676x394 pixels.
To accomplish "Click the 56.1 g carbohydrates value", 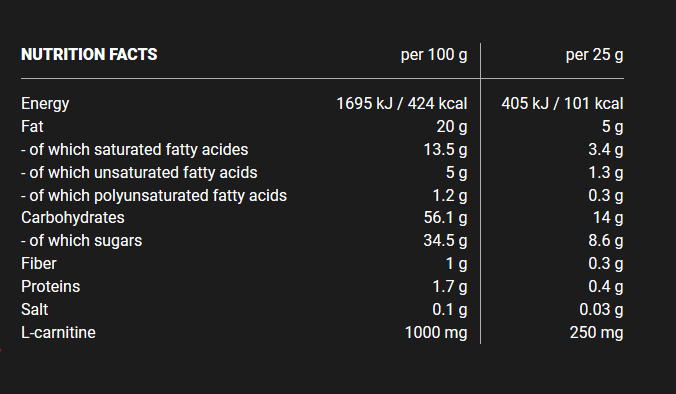I will [x=445, y=218].
